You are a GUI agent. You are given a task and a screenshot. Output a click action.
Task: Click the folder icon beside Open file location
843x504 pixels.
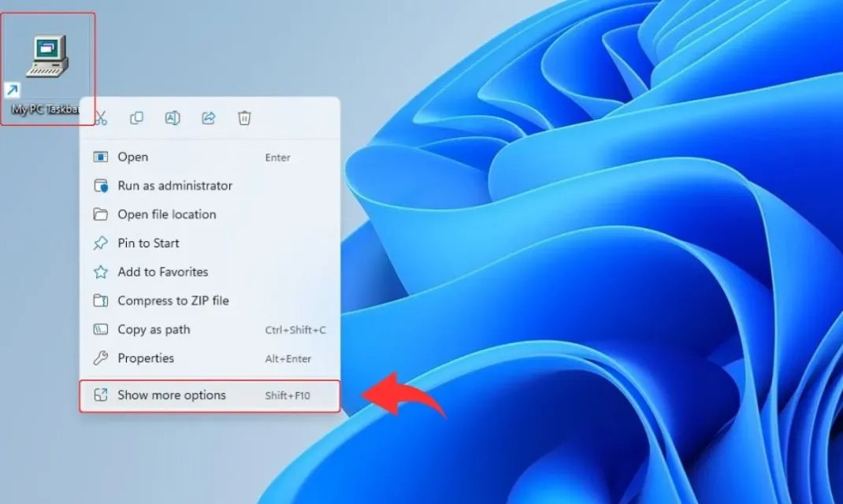point(100,214)
